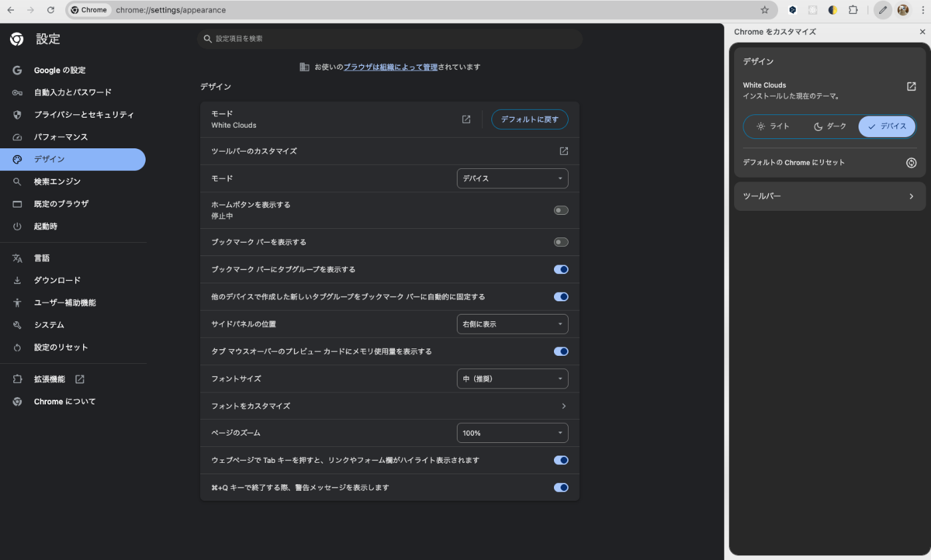Select ダーク mode in the side panel
931x560 pixels.
click(830, 126)
